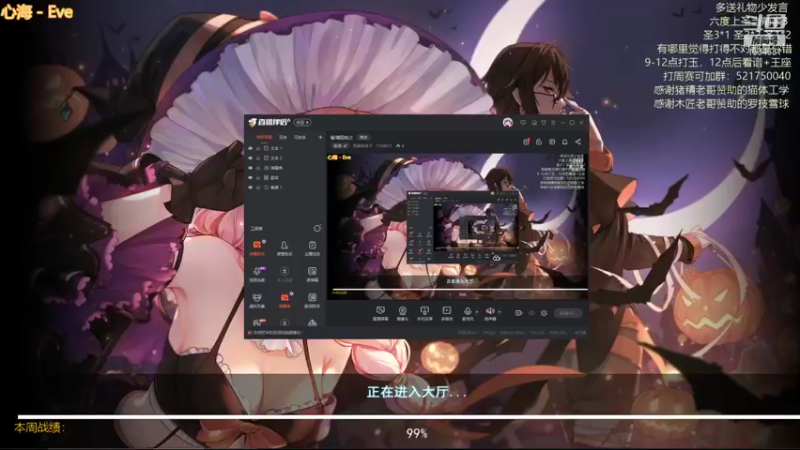The width and height of the screenshot is (800, 450).
Task: Open the layout icon above preview
Action: coord(552,142)
